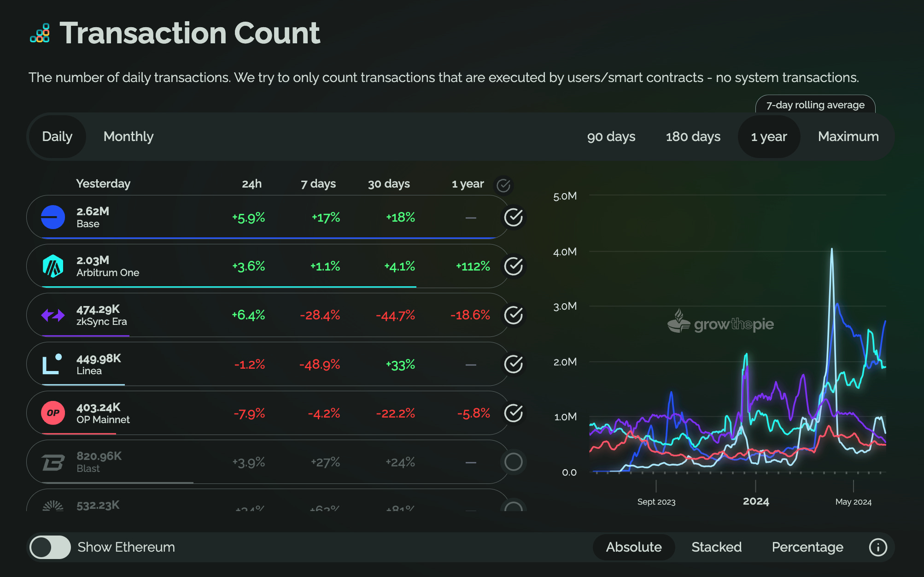Switch to the Monthly tab
The height and width of the screenshot is (577, 924).
129,136
